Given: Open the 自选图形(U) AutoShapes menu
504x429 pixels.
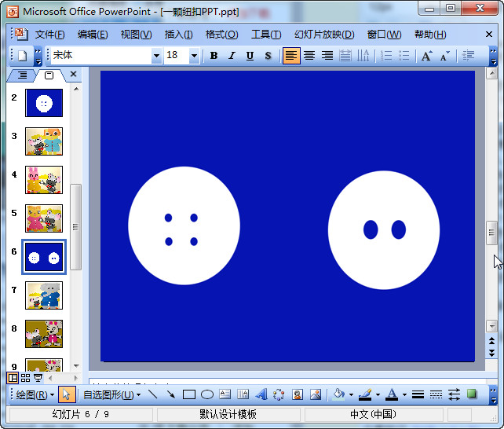Looking at the screenshot, I should point(111,394).
